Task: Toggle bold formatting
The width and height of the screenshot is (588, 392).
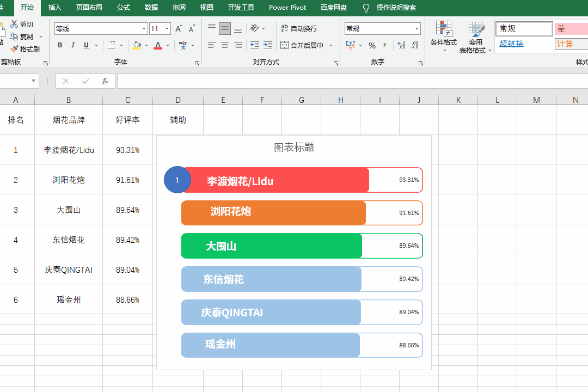Action: [60, 45]
